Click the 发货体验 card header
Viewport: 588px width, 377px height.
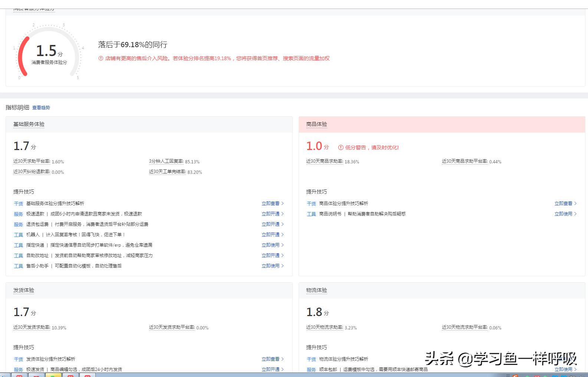[149, 290]
